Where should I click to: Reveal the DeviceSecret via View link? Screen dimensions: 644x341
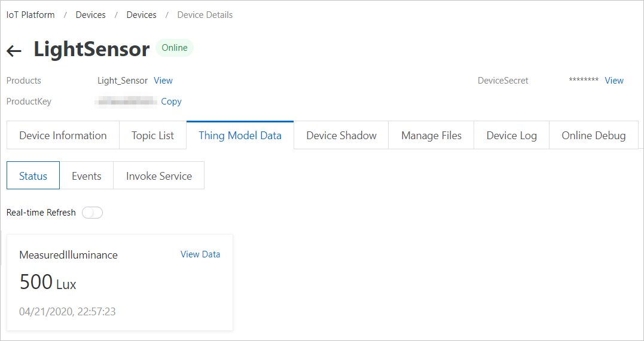click(614, 81)
